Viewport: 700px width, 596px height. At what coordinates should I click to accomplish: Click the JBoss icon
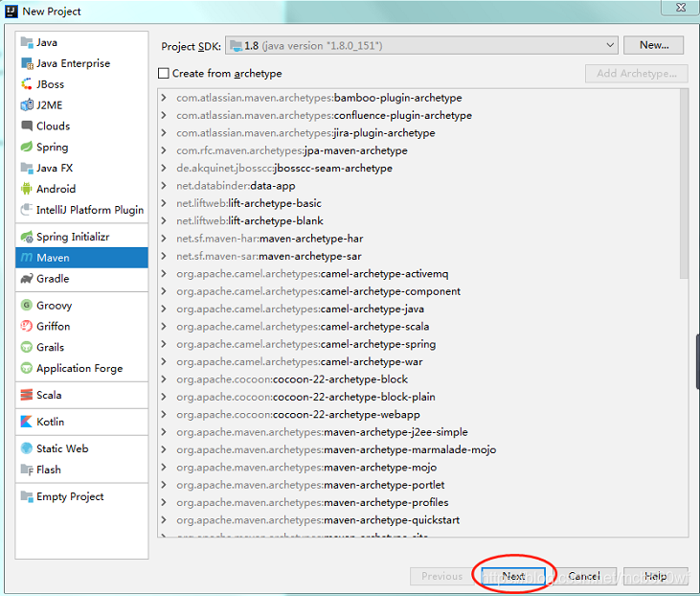27,84
